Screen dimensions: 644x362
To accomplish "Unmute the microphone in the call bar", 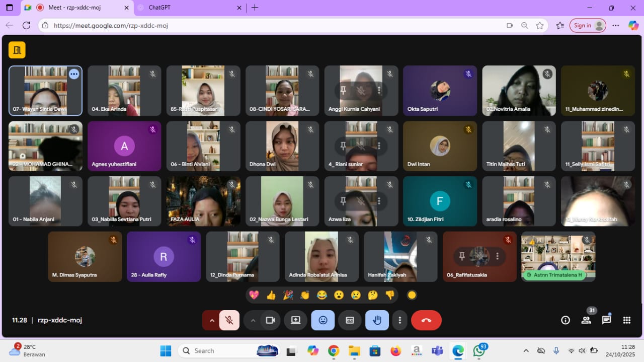I will point(229,320).
